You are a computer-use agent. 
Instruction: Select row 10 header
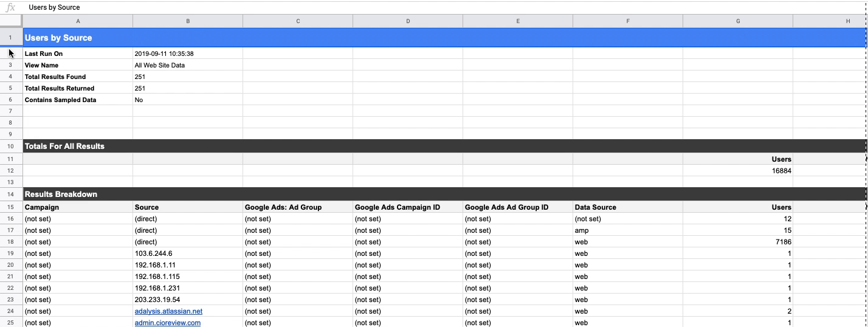click(x=11, y=146)
